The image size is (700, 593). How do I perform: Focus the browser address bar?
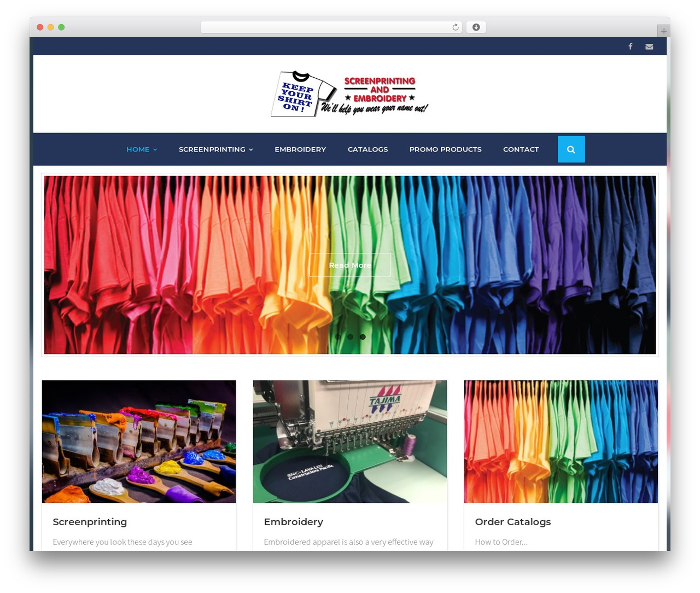(x=331, y=27)
